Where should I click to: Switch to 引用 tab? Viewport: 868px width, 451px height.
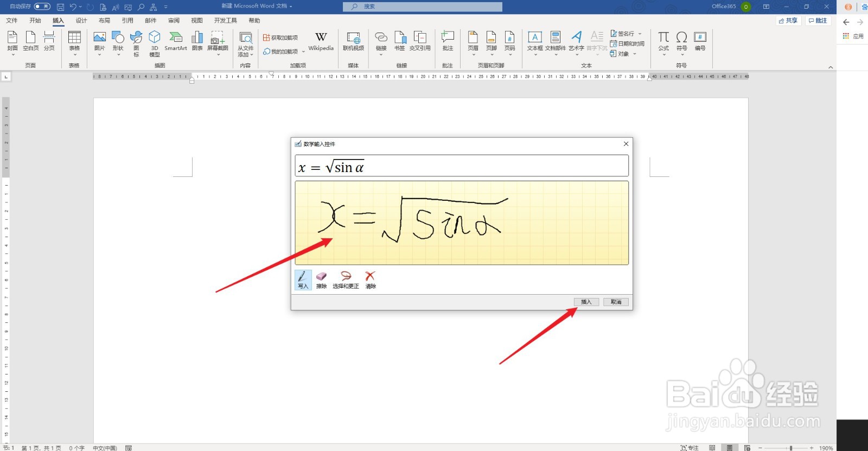tap(127, 21)
